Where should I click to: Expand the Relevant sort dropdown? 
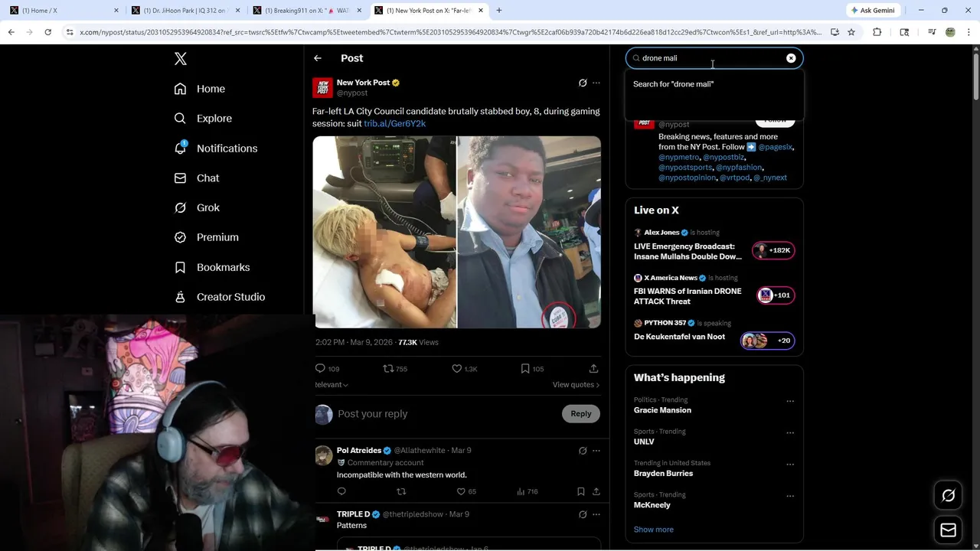332,384
